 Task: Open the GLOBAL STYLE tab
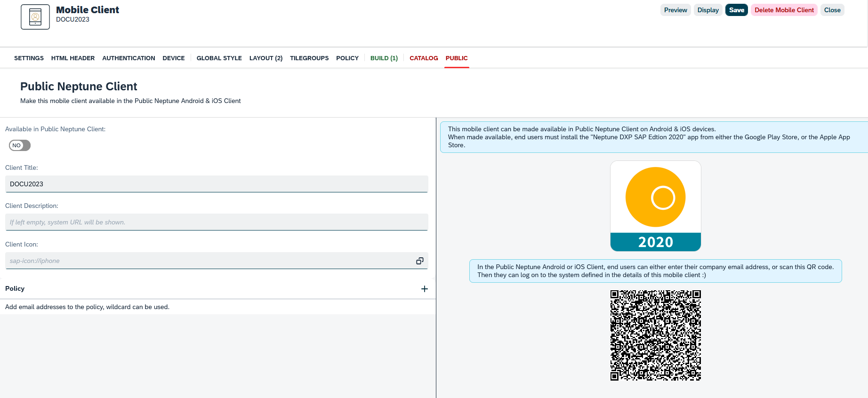219,58
